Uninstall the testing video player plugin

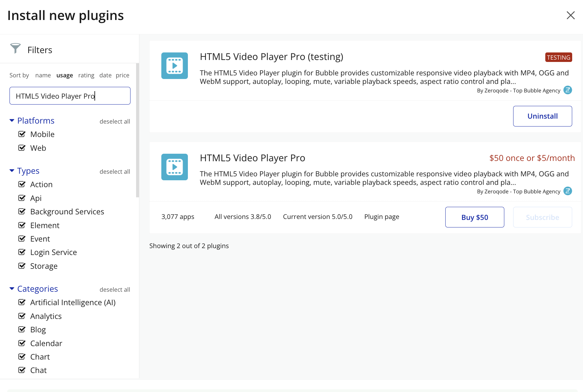click(x=542, y=116)
